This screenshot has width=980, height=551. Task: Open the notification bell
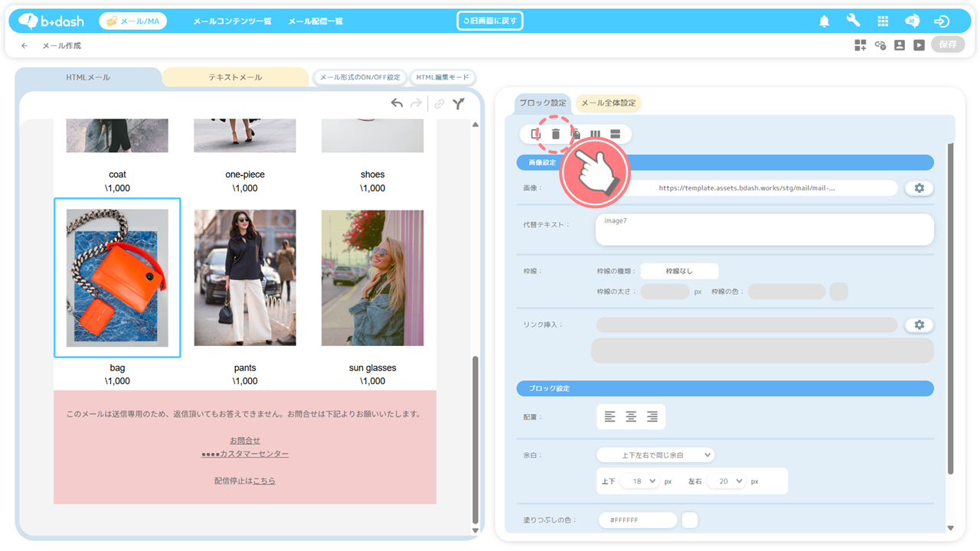(825, 21)
